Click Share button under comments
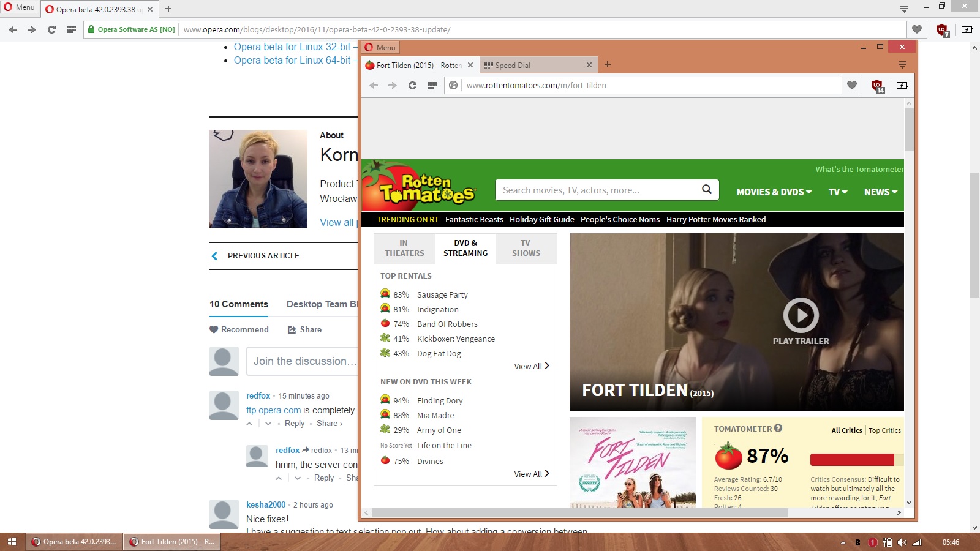The width and height of the screenshot is (980, 551). point(305,329)
